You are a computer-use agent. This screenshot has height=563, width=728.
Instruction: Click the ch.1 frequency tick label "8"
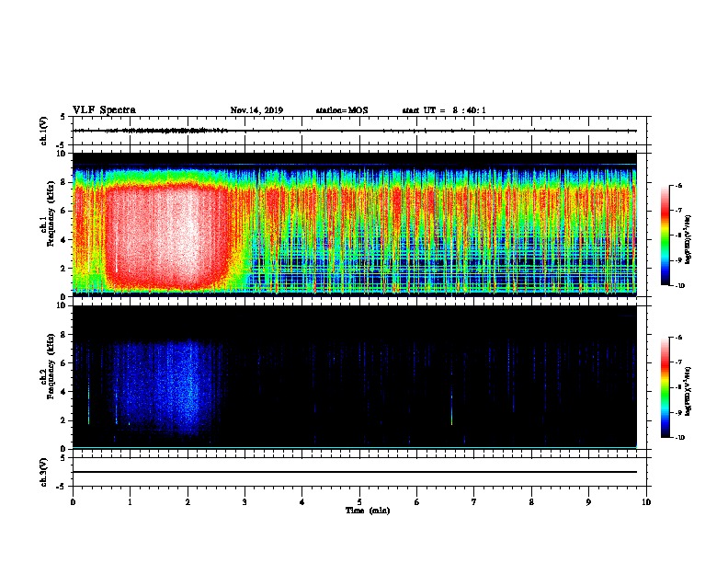click(64, 182)
